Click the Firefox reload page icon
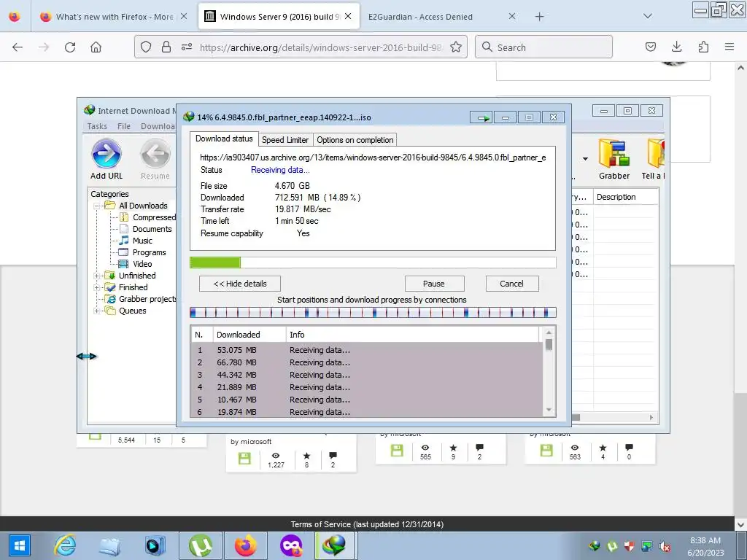747x560 pixels. pyautogui.click(x=70, y=47)
